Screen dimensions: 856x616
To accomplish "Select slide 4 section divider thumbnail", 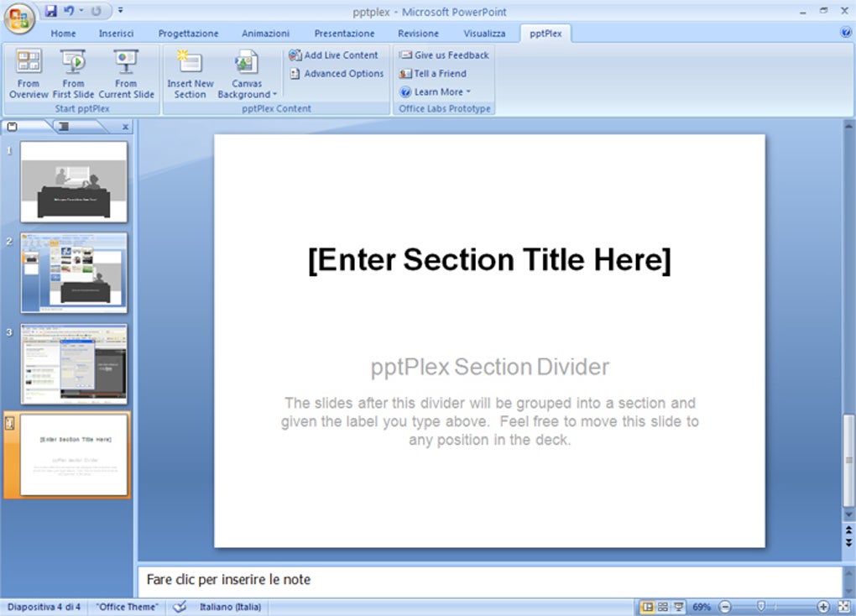I will [x=74, y=455].
